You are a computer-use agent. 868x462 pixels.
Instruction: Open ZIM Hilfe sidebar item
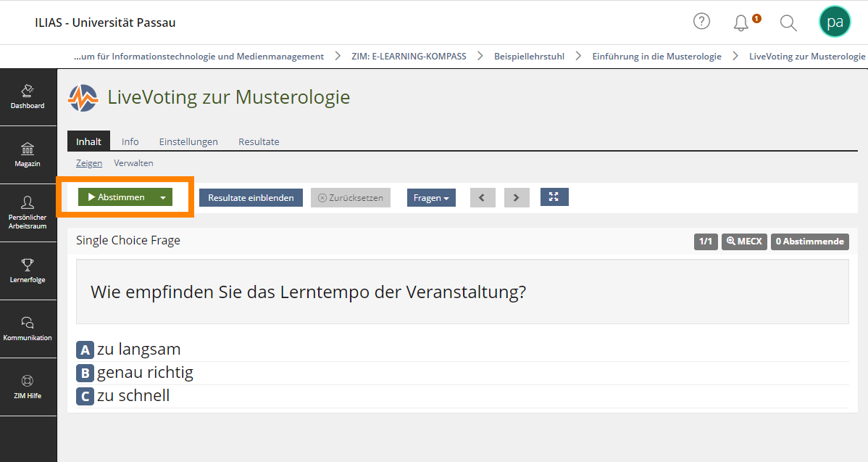(28, 387)
